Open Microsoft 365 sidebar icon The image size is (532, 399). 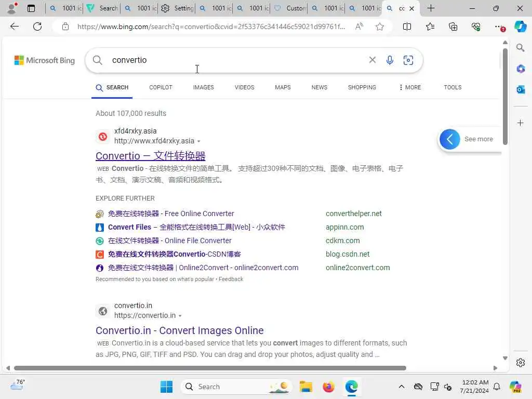tap(520, 69)
